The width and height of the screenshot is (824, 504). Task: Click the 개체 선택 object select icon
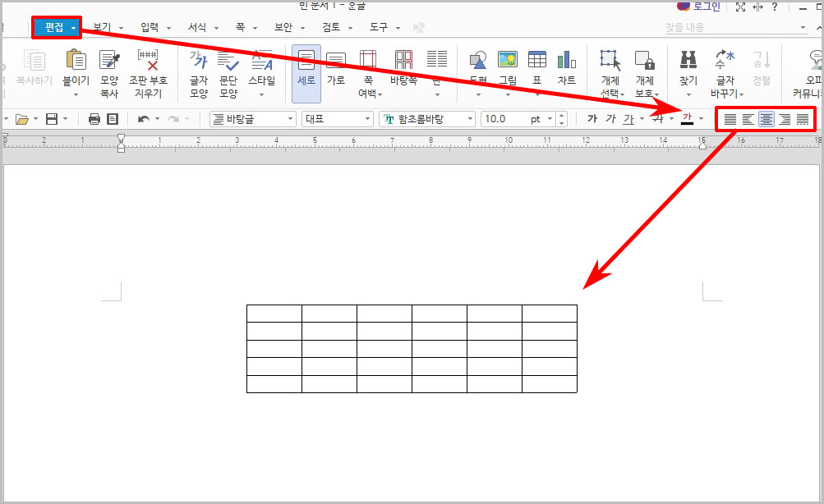(x=610, y=60)
